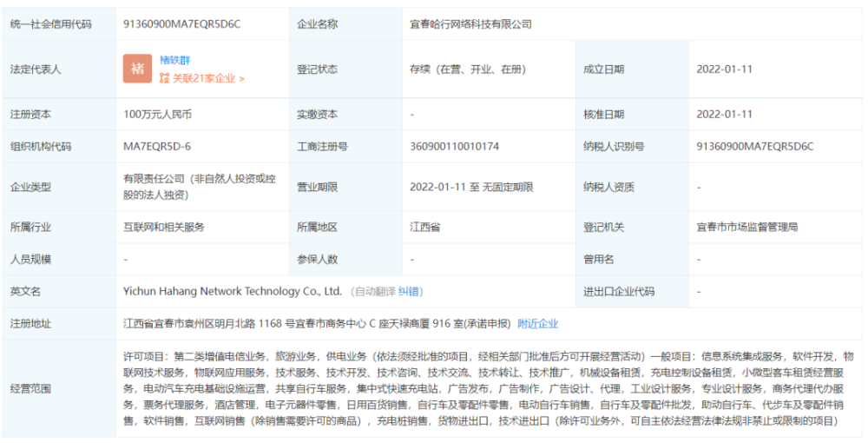
Task: Click the 人员规模 label cell
Action: pyautogui.click(x=59, y=259)
